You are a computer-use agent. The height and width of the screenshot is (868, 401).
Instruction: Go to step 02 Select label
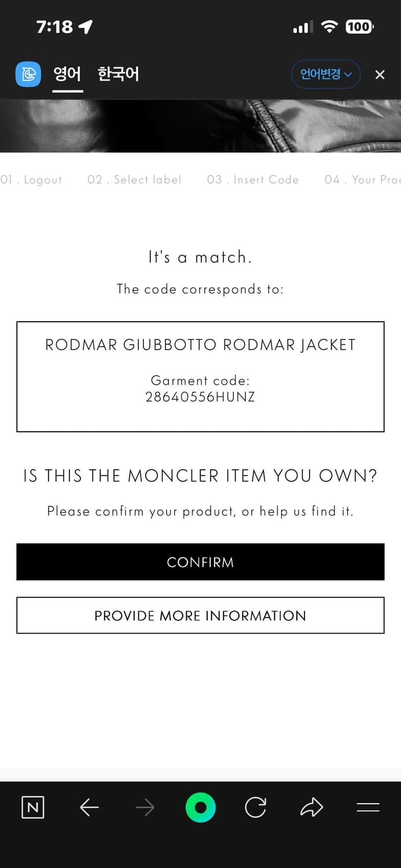(134, 180)
